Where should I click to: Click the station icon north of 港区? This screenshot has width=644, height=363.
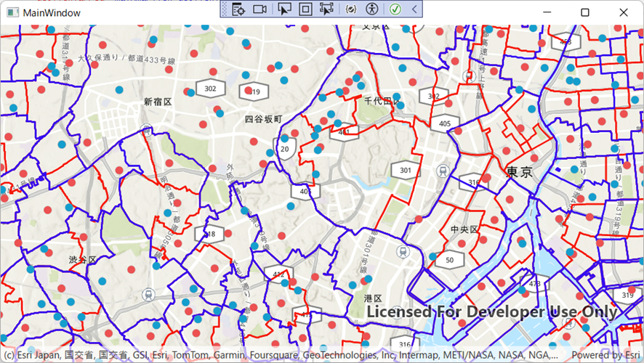pos(403,251)
